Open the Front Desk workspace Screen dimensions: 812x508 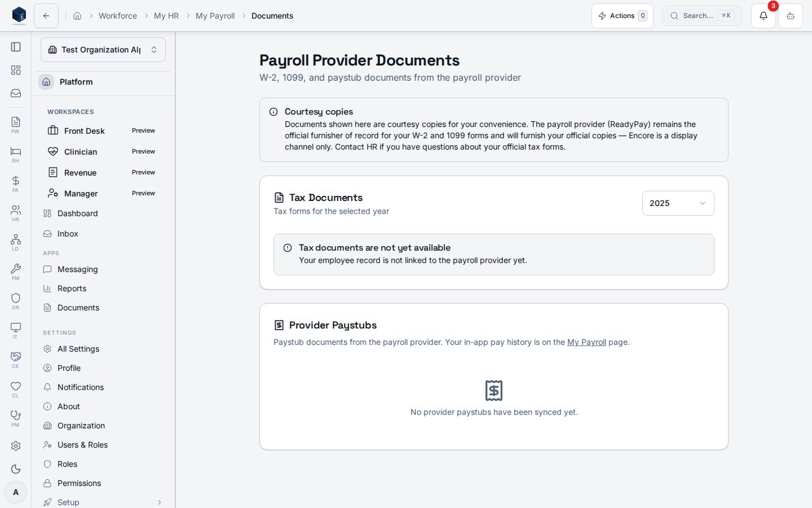point(103,130)
